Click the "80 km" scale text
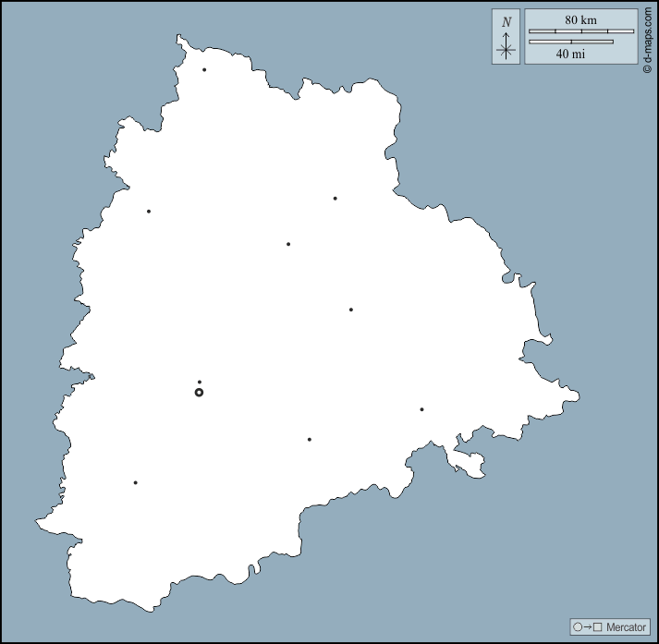Image resolution: width=659 pixels, height=644 pixels. coord(580,19)
